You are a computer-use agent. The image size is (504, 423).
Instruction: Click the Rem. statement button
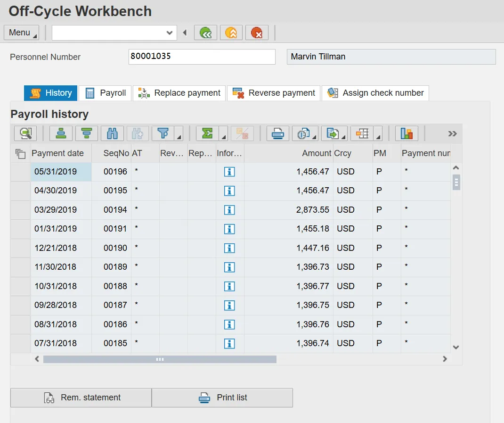(81, 398)
